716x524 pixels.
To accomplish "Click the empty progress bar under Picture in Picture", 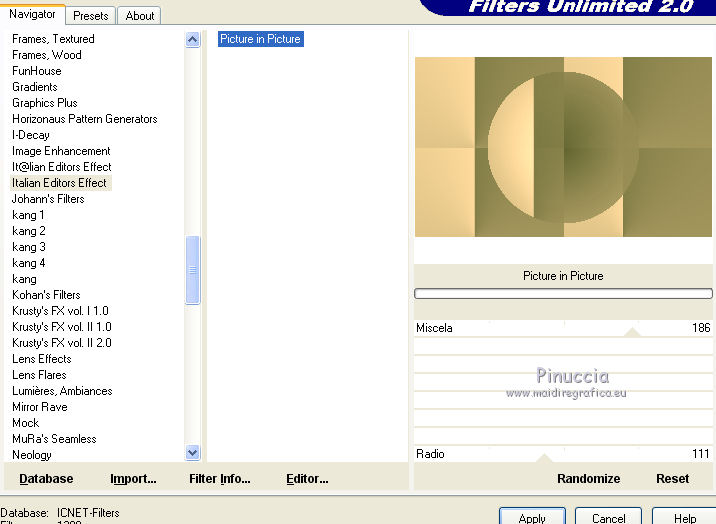I will pyautogui.click(x=563, y=293).
